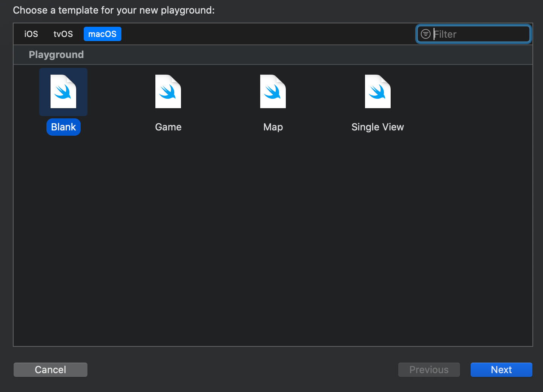Pick the Map playground template icon
543x392 pixels.
273,92
